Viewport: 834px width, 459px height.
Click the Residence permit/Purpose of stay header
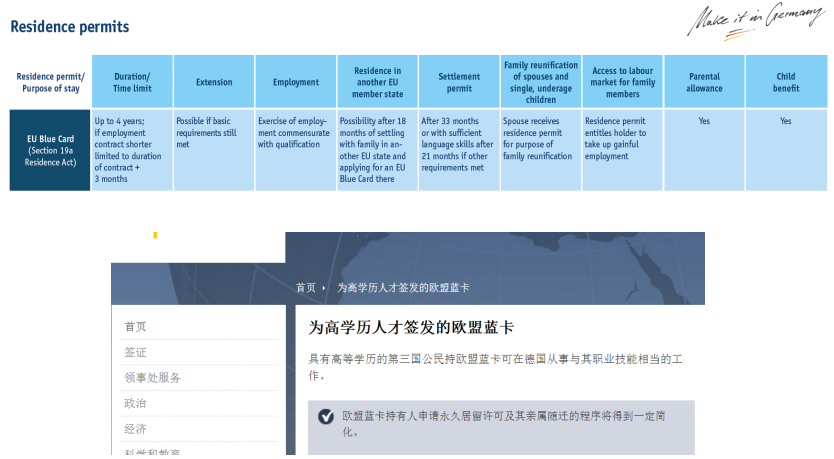click(x=51, y=82)
